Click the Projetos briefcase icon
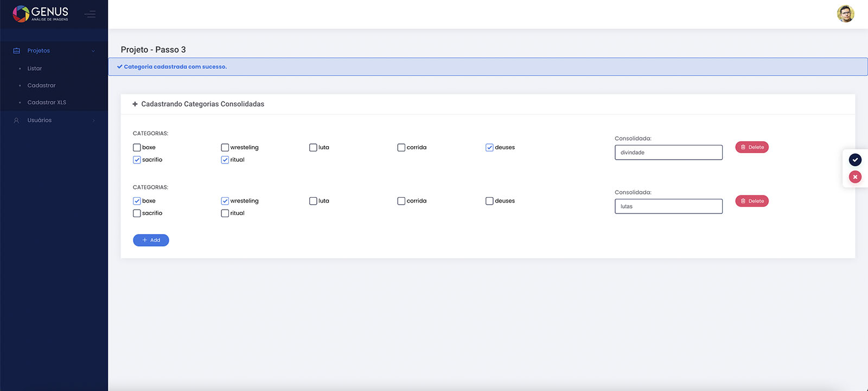 [16, 51]
